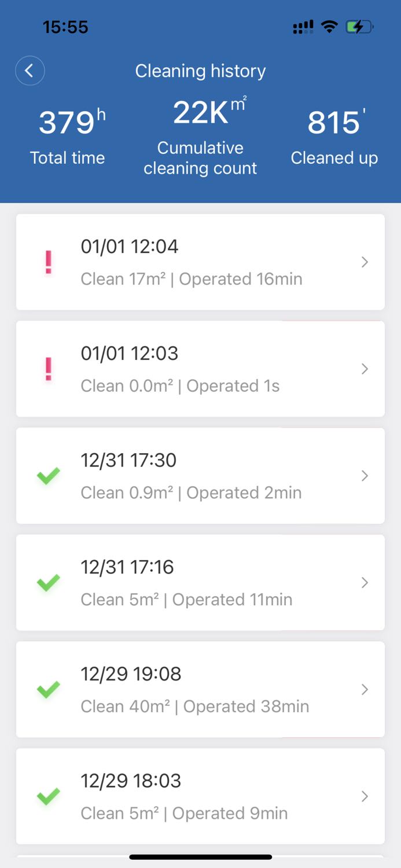Click the red alert icon for 01/01 12:03
The image size is (401, 868).
coord(49,369)
